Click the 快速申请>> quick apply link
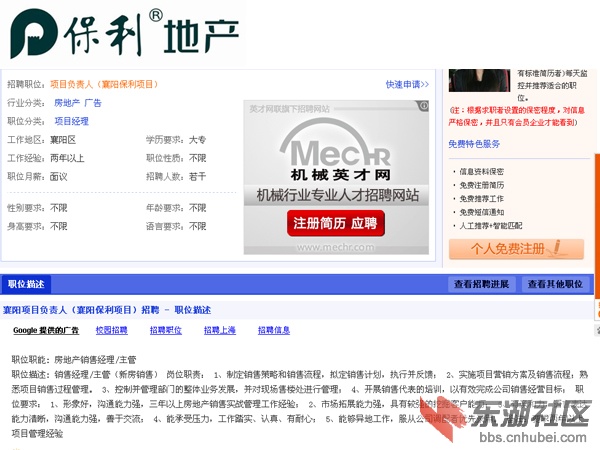This screenshot has height=450, width=600. point(407,84)
